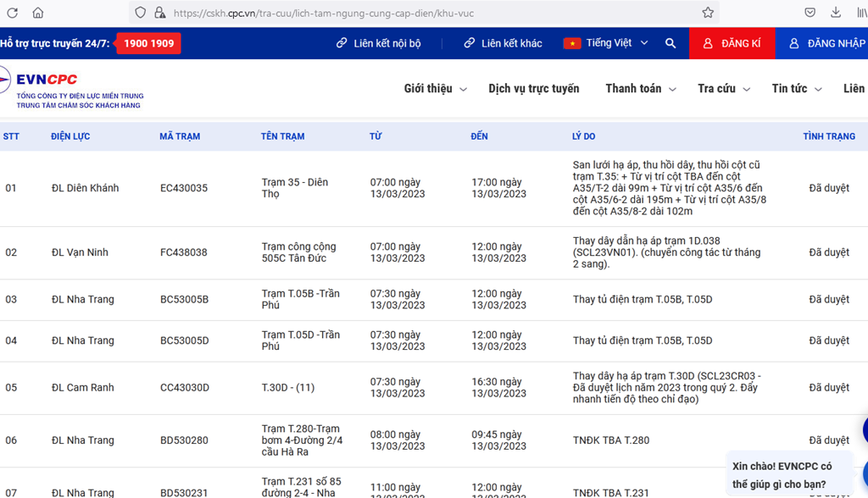
Task: Click the shield tracking protection icon
Action: tap(140, 13)
